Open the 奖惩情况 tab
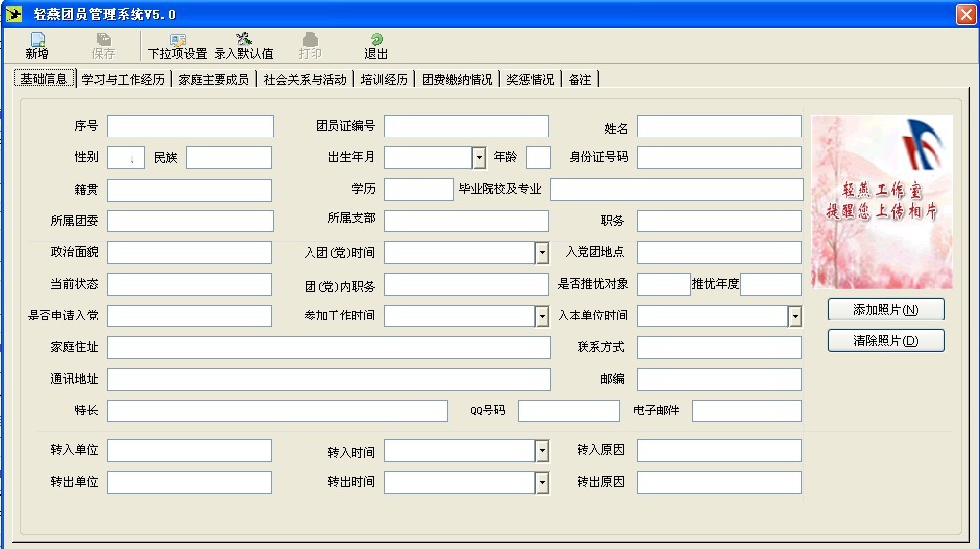The image size is (980, 549). click(x=530, y=79)
